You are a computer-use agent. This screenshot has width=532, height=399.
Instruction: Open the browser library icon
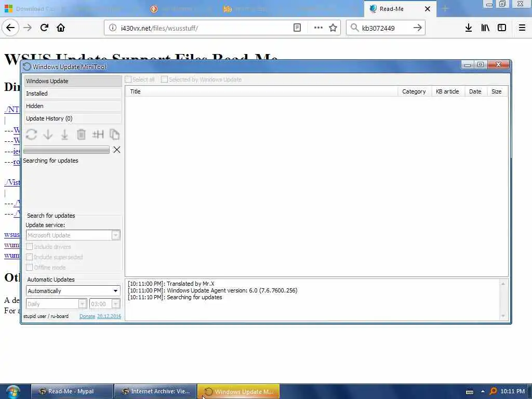[485, 28]
